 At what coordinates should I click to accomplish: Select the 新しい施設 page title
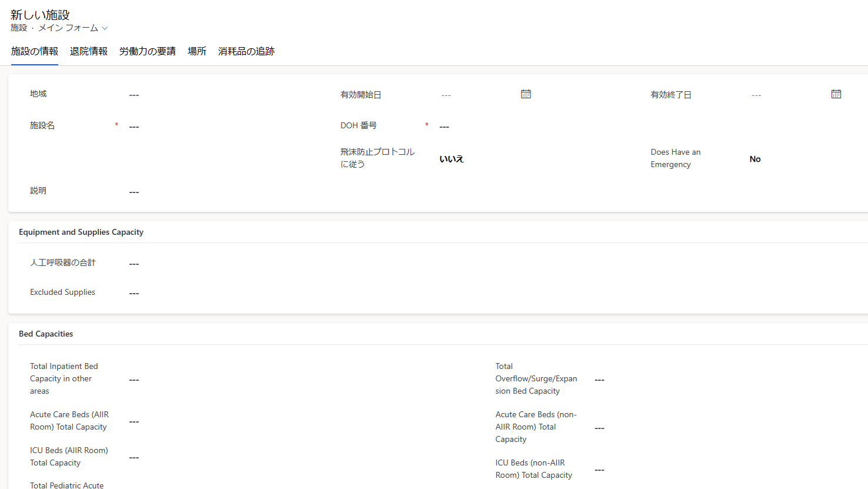pos(40,15)
